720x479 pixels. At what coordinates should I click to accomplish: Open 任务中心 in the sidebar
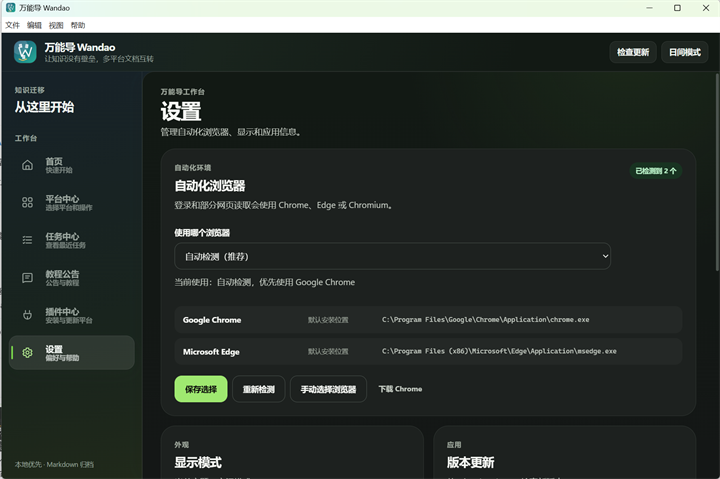tap(72, 240)
